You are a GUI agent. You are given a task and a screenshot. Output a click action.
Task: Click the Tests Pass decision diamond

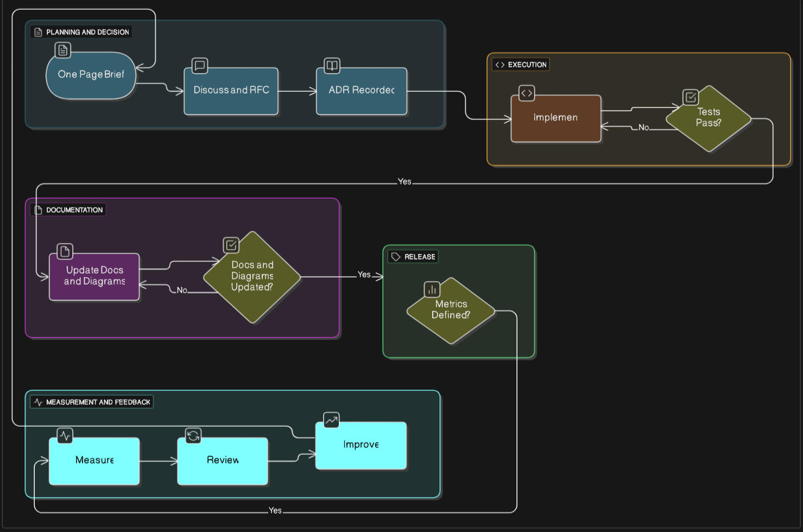click(709, 118)
